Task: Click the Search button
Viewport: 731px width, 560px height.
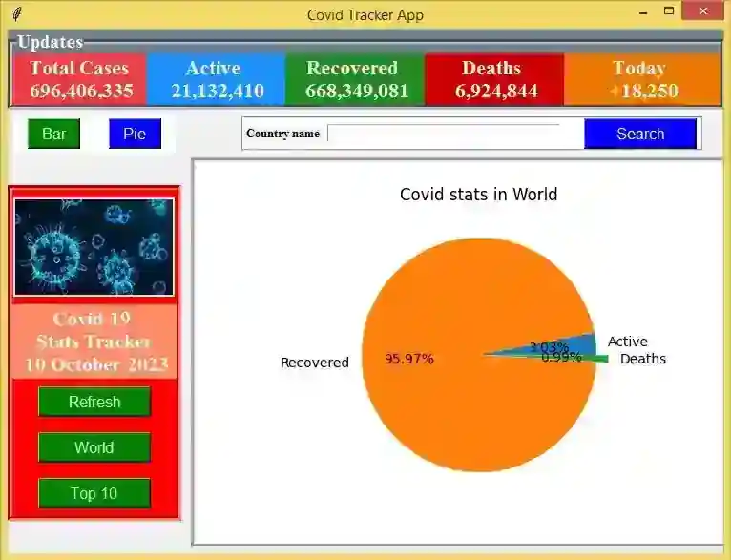Action: point(640,134)
